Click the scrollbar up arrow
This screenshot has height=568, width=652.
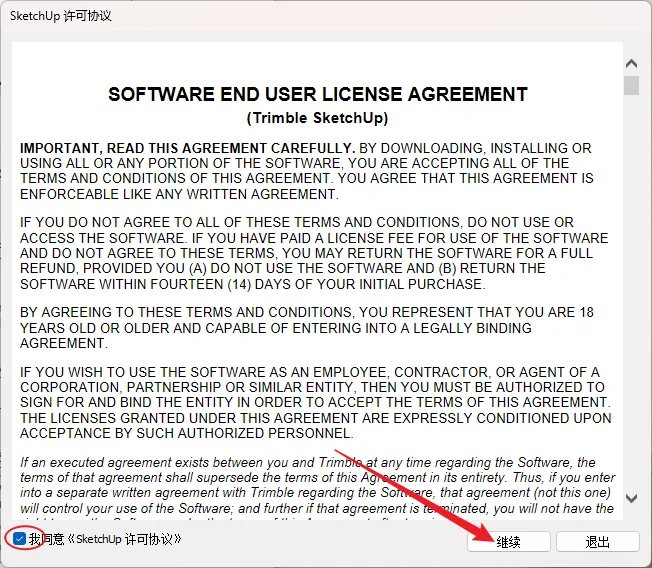[x=631, y=64]
